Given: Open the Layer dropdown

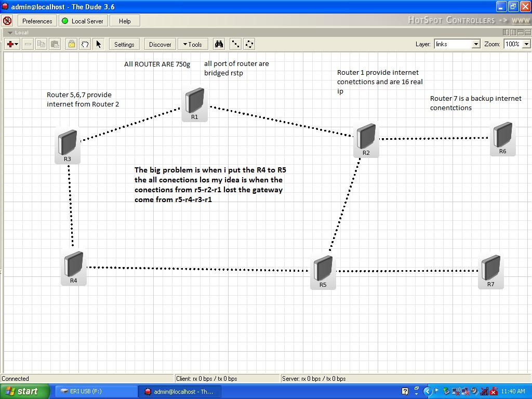Looking at the screenshot, I should 457,44.
